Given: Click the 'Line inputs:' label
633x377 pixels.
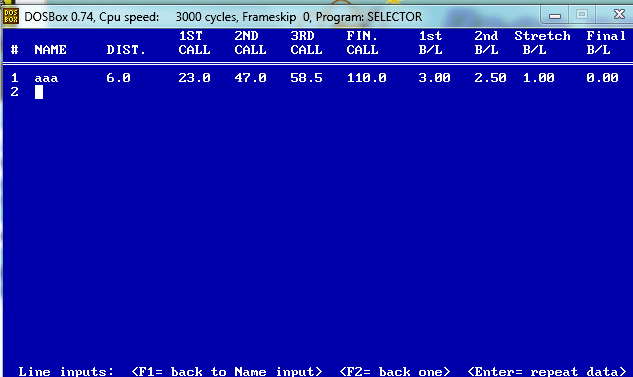Looking at the screenshot, I should 66,371.
